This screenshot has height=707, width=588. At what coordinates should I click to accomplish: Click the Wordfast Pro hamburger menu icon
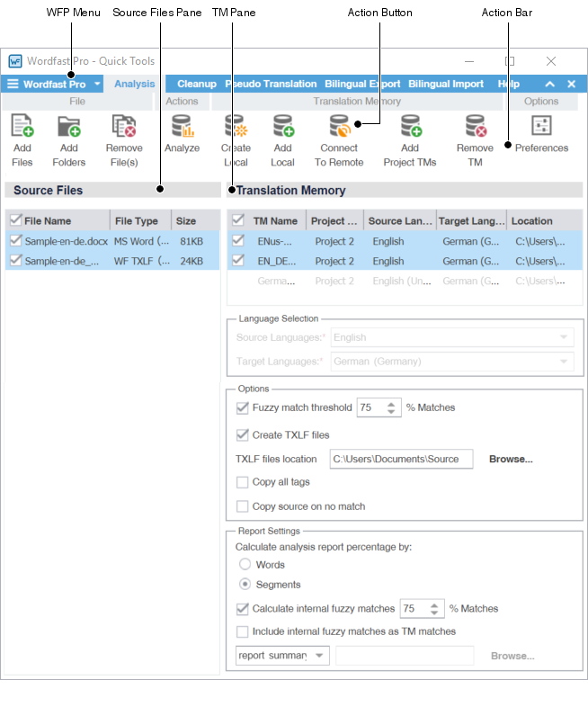click(x=13, y=84)
